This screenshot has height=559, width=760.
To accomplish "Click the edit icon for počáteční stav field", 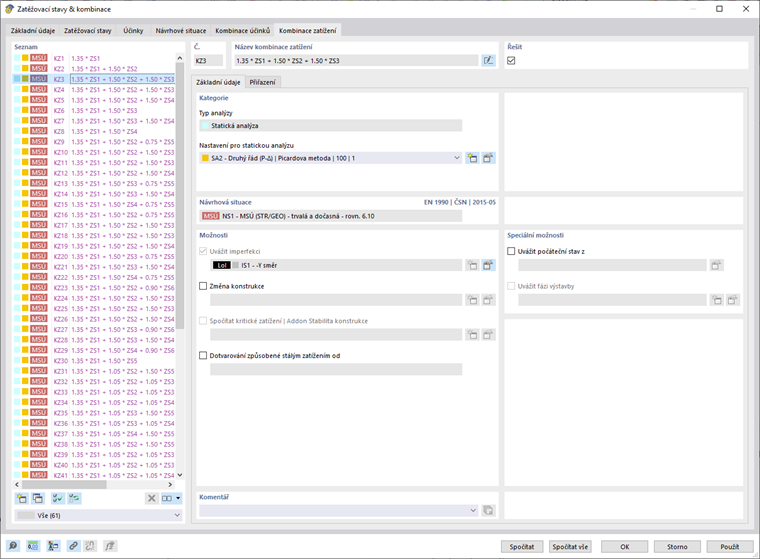I will (716, 265).
